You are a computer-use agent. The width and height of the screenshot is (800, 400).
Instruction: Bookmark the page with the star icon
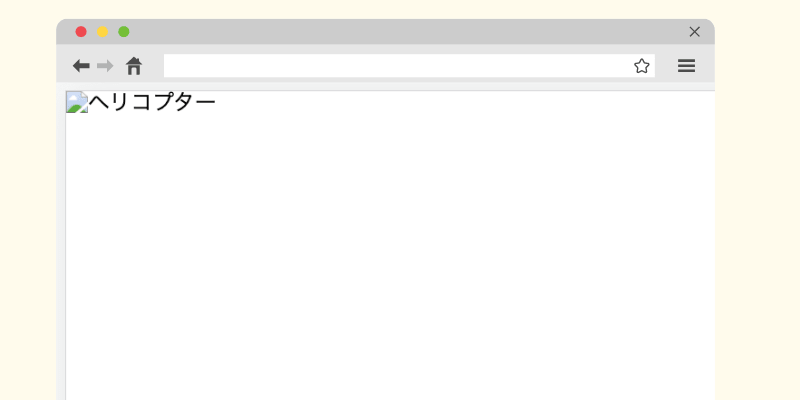[641, 66]
